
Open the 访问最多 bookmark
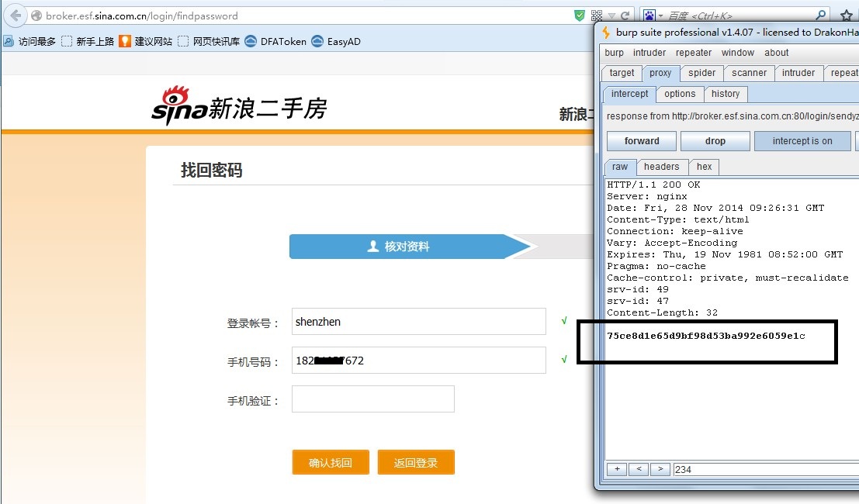pyautogui.click(x=29, y=41)
